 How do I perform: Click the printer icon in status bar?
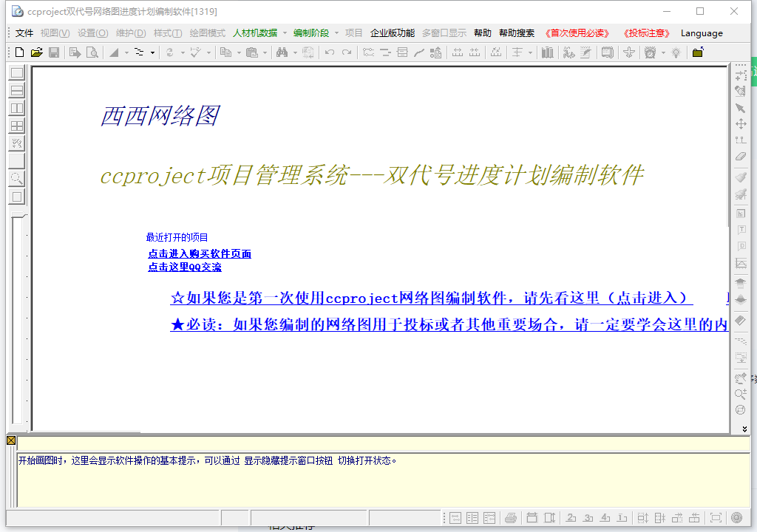coord(509,517)
